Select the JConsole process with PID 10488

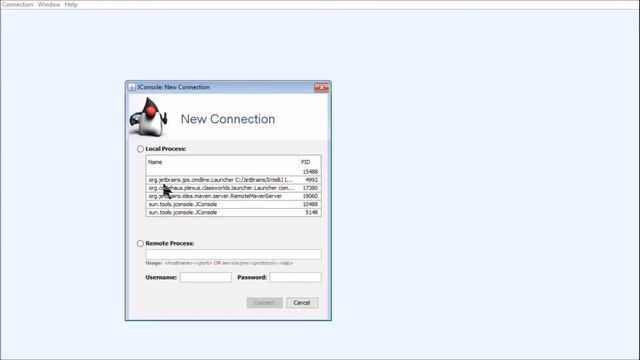233,204
